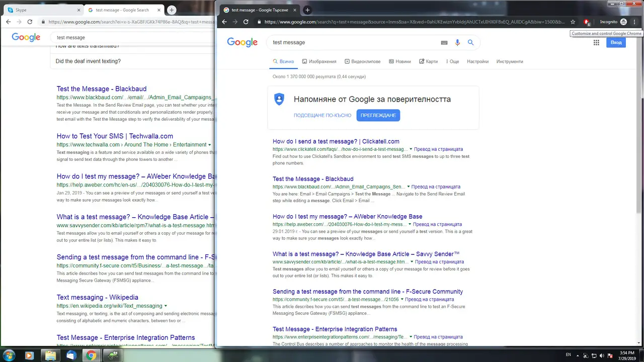Select the 'Всичко' search tab
The height and width of the screenshot is (362, 644).
pyautogui.click(x=283, y=61)
